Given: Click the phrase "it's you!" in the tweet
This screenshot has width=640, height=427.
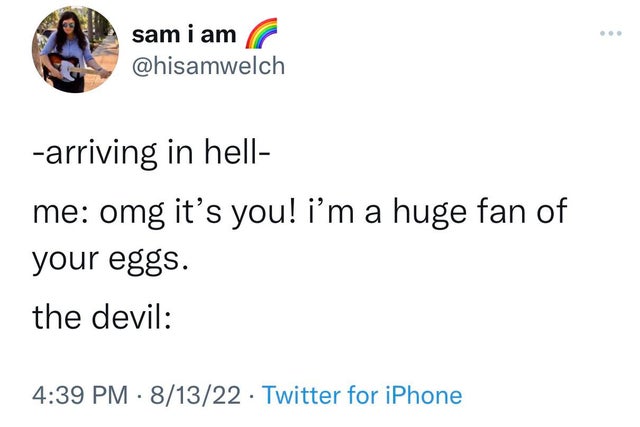Looking at the screenshot, I should [263, 216].
